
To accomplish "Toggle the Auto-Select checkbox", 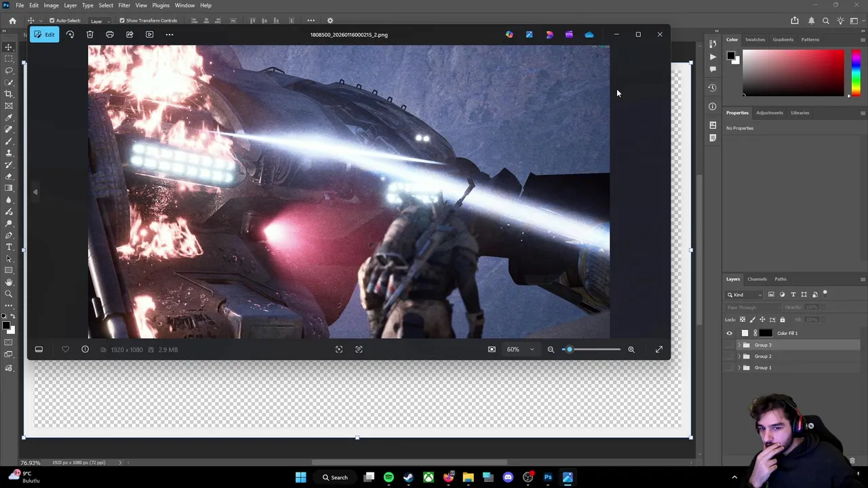I will [52, 20].
